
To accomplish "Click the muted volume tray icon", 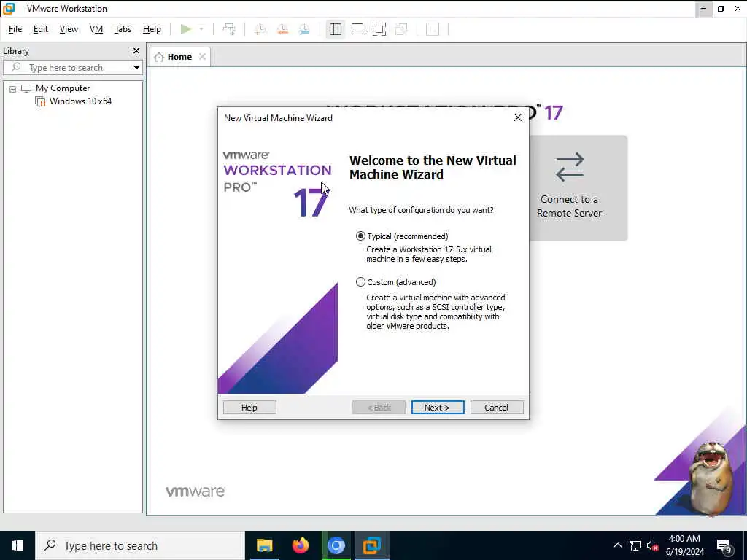I will [652, 545].
